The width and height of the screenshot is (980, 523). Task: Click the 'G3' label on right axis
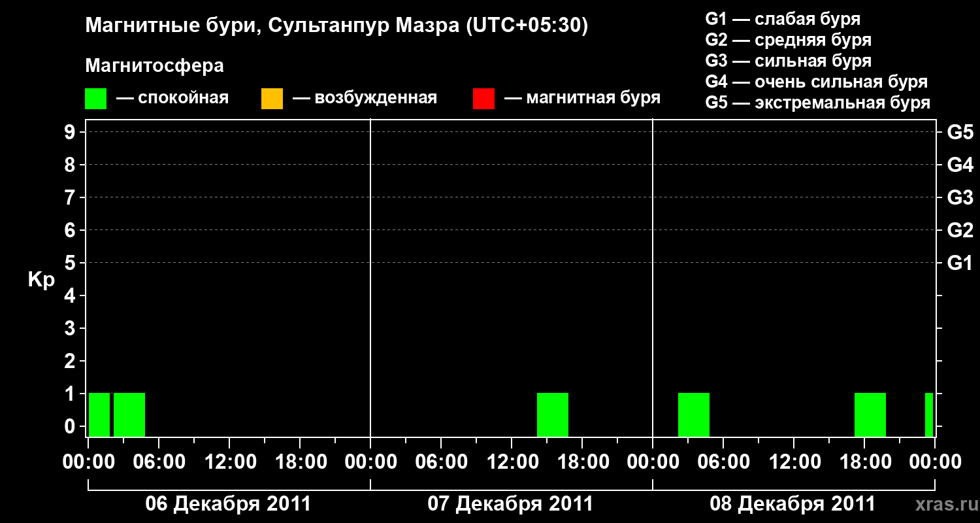tap(960, 198)
